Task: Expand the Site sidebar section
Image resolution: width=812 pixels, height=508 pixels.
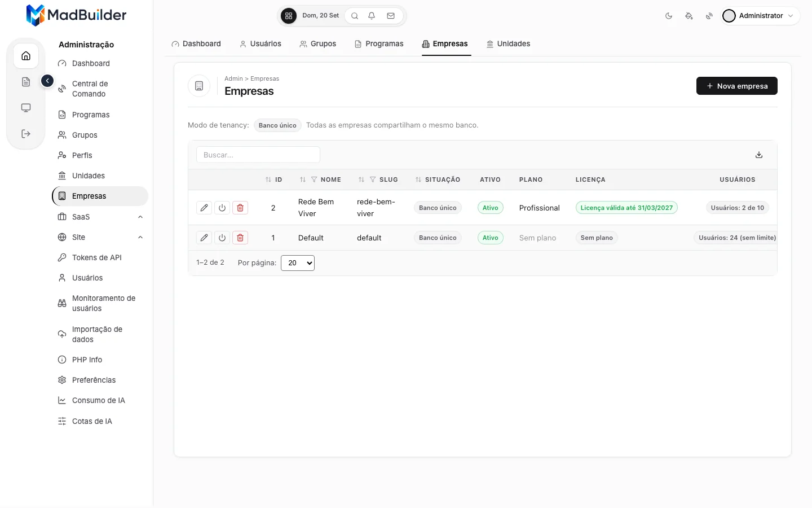Action: pos(101,237)
